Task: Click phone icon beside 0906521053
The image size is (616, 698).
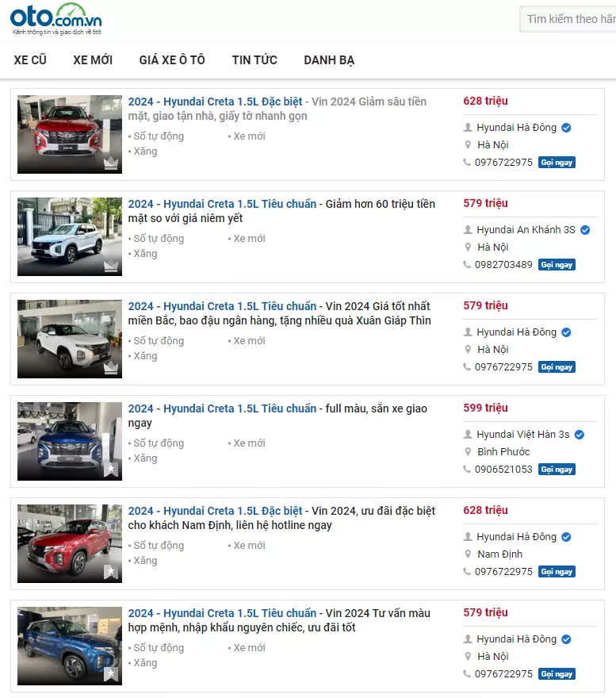Action: click(x=467, y=470)
